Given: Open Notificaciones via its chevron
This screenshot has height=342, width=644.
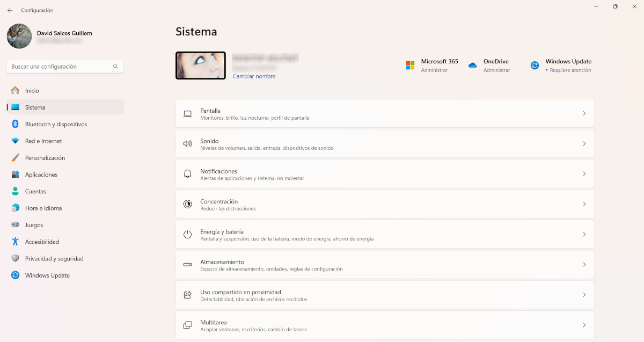Looking at the screenshot, I should pyautogui.click(x=584, y=173).
